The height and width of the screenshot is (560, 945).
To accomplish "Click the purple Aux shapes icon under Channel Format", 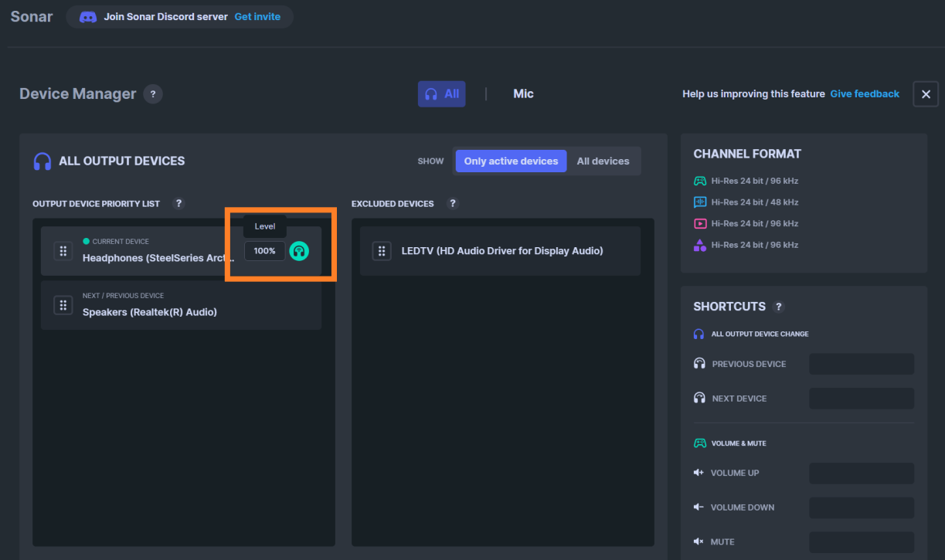I will tap(699, 245).
